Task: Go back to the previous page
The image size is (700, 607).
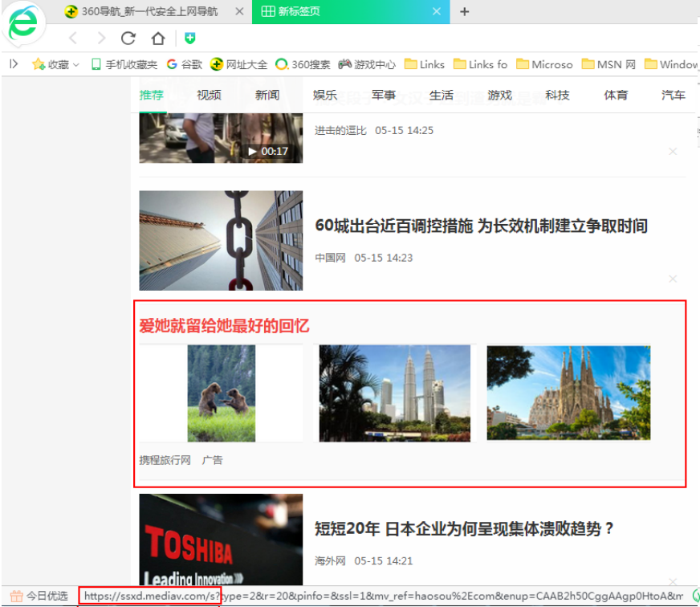Action: point(73,39)
